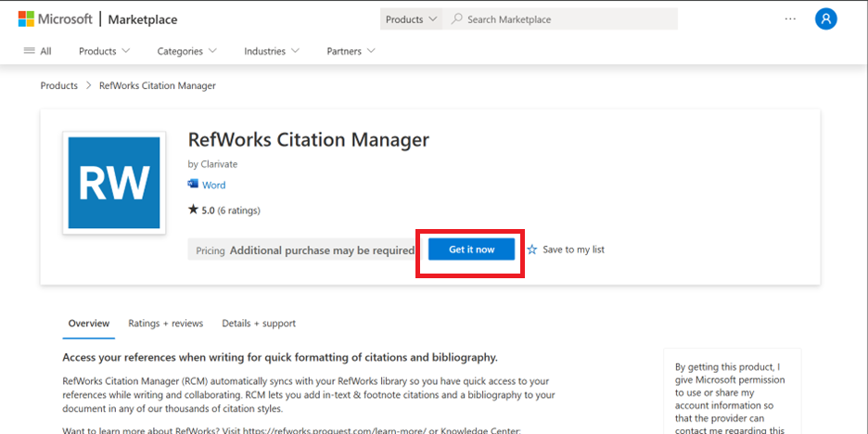
Task: Click the permission notice text box
Action: [732, 390]
